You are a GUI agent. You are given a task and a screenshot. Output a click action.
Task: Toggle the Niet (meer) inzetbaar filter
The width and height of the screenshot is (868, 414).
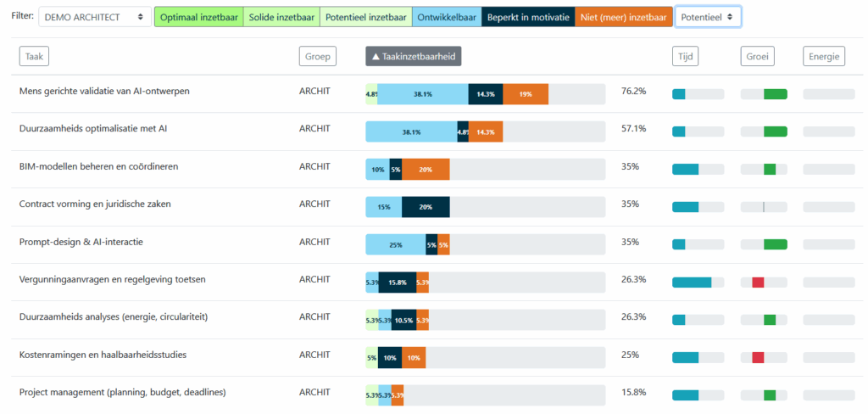pyautogui.click(x=624, y=17)
